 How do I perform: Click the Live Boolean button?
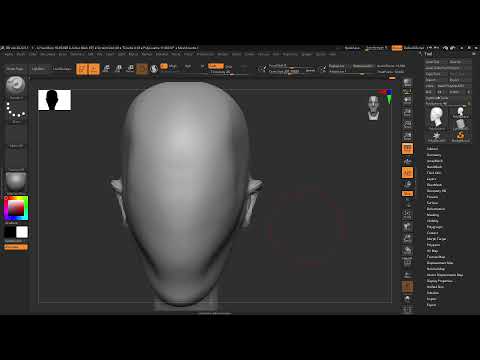62,69
